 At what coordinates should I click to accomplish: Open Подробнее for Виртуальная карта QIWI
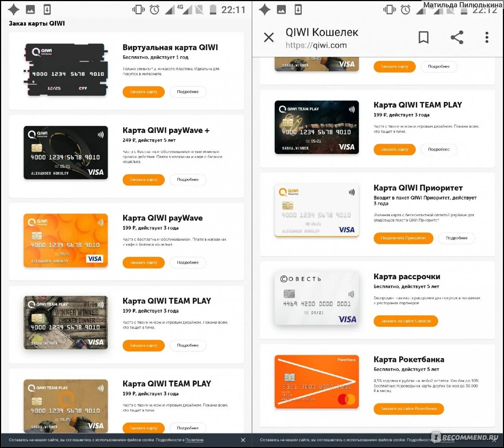tap(188, 92)
